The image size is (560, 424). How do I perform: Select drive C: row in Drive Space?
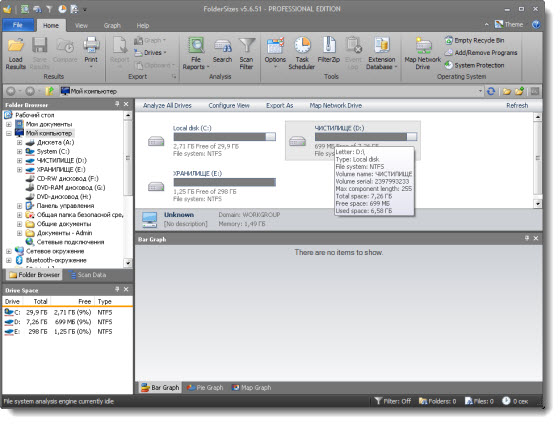tap(67, 313)
